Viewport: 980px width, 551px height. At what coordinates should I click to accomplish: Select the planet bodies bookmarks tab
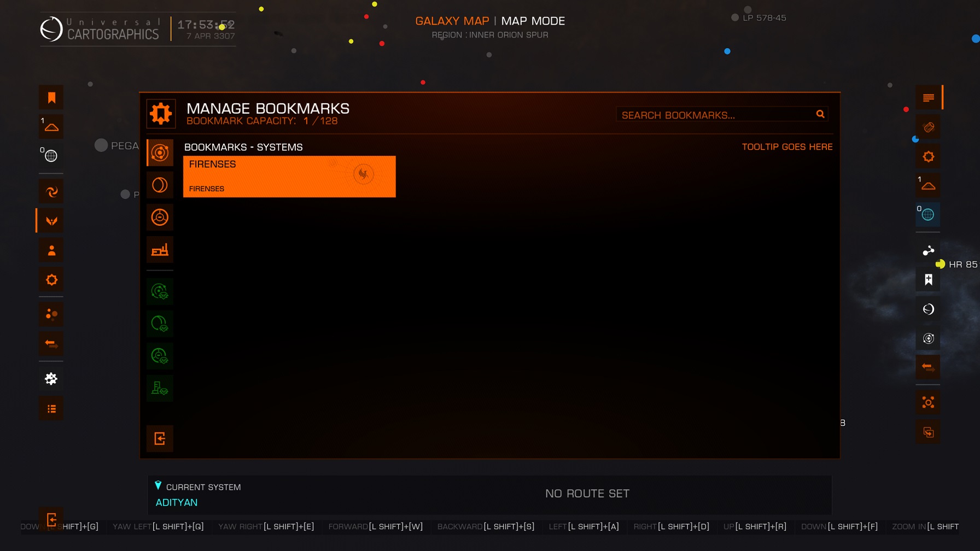click(x=160, y=185)
